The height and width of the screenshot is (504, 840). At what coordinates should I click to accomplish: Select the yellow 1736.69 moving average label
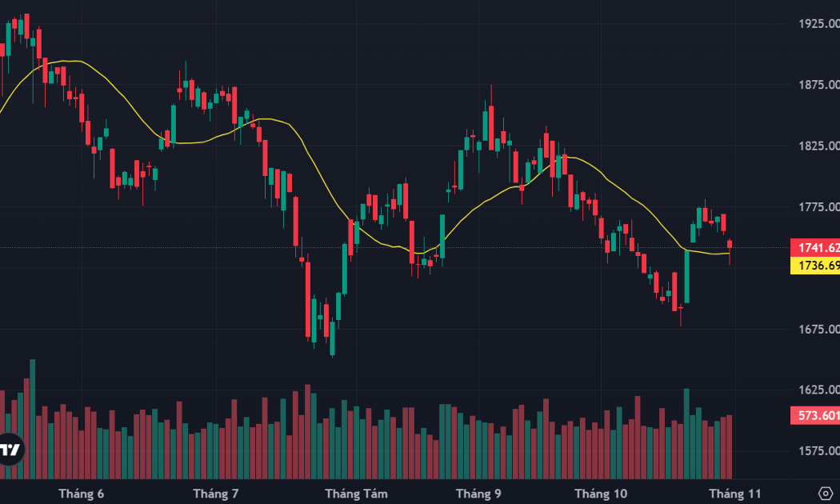815,265
